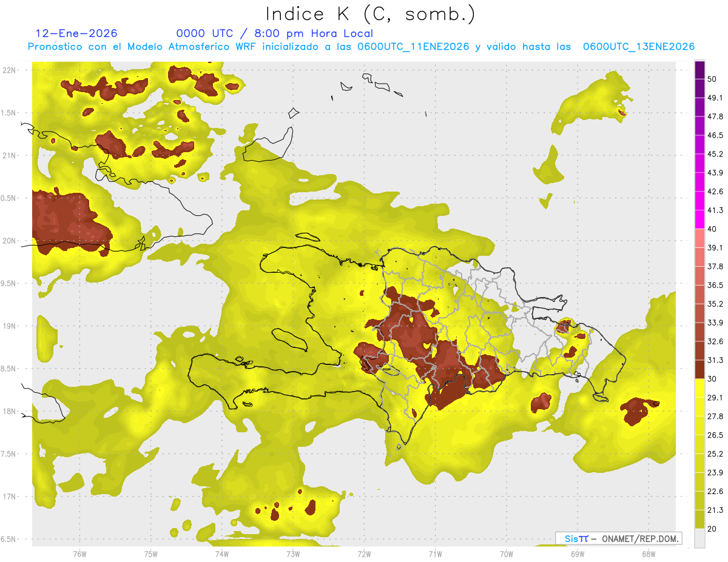The height and width of the screenshot is (562, 728).
Task: Select the '75W' longitude label
Action: [x=150, y=554]
